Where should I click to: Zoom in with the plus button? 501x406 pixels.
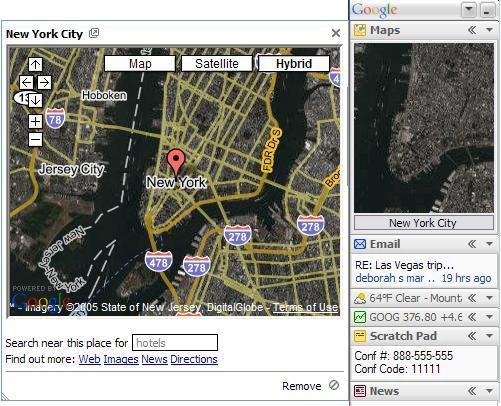coord(35,122)
